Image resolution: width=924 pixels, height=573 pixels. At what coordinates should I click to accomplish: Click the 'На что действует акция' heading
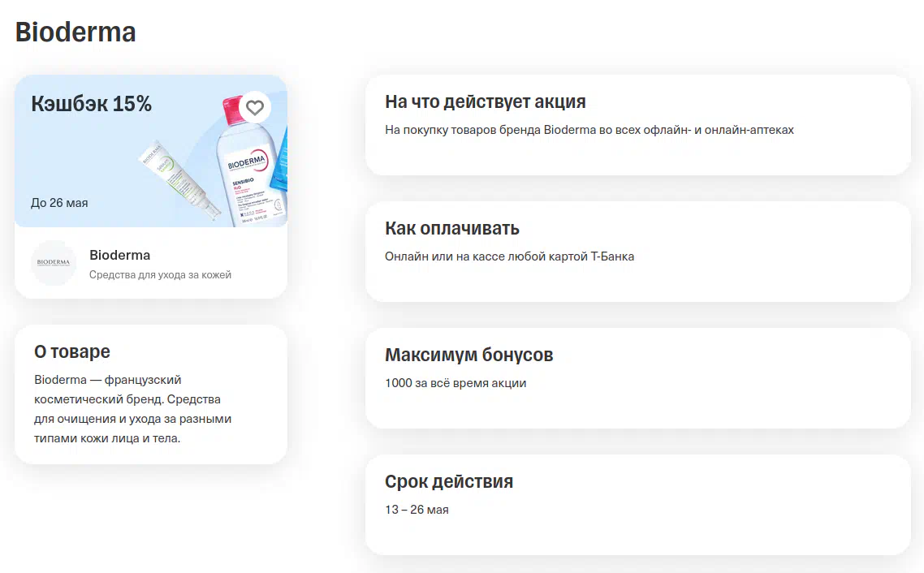pyautogui.click(x=486, y=101)
